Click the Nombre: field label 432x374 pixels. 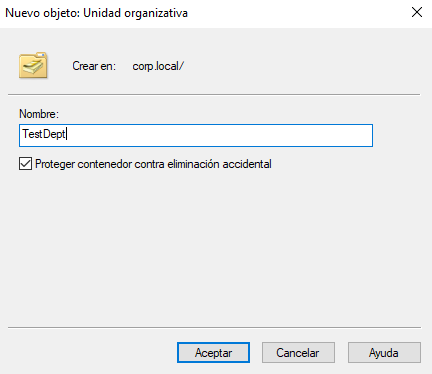39,114
